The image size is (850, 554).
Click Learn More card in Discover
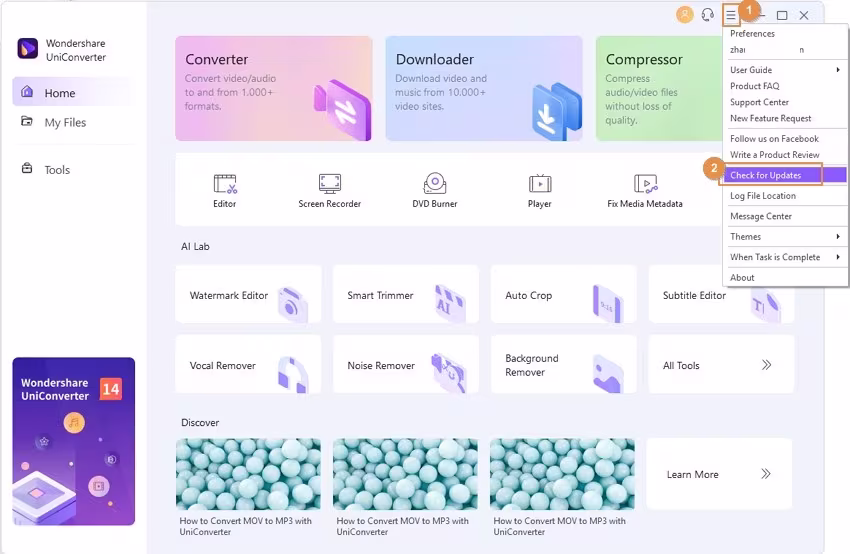[719, 474]
